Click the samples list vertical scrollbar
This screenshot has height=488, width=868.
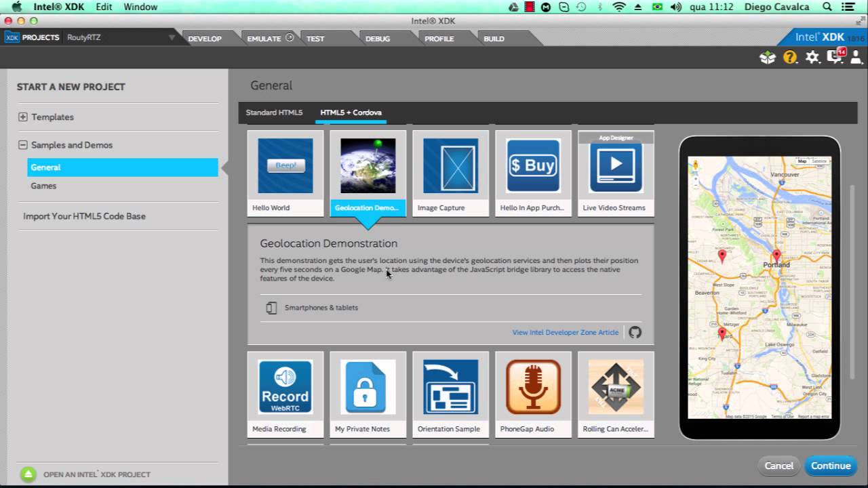click(x=853, y=281)
